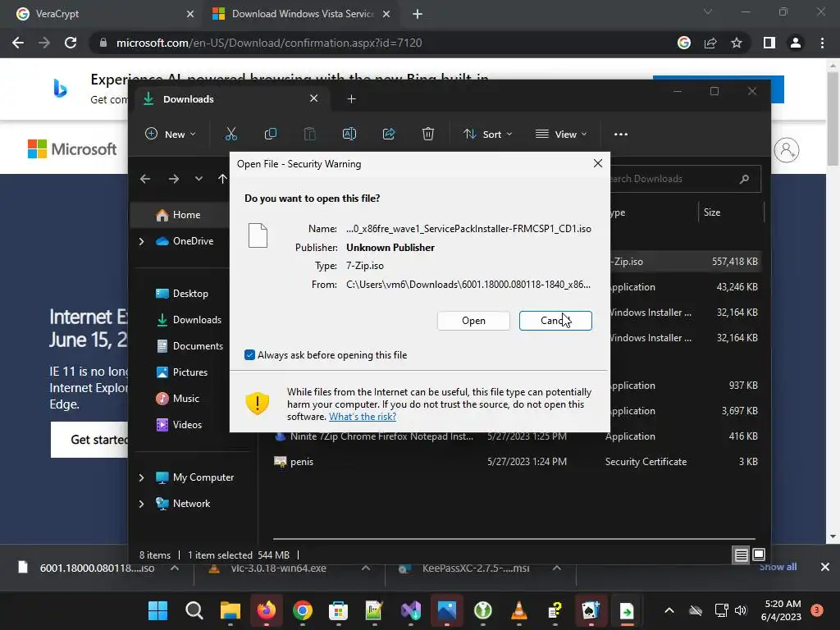Viewport: 840px width, 630px height.
Task: Bookmark this page with the star icon
Action: tap(737, 43)
